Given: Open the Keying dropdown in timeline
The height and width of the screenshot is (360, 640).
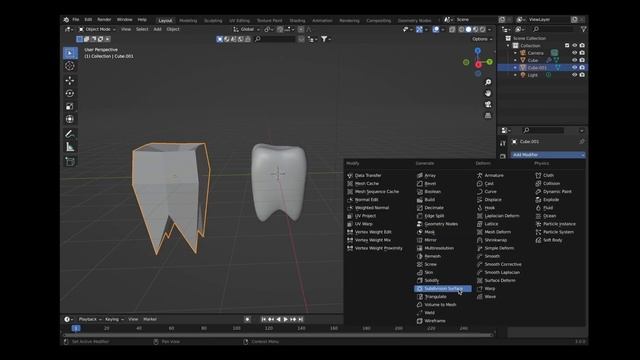Looking at the screenshot, I should point(114,319).
